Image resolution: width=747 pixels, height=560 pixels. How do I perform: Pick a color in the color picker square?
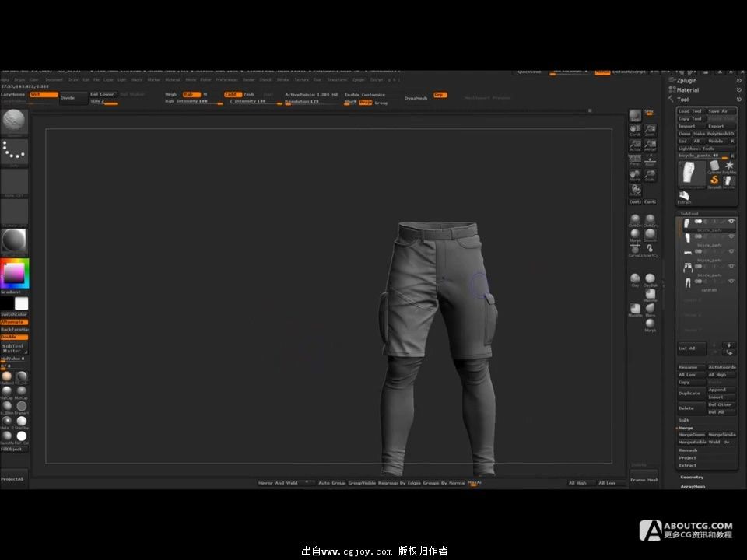click(14, 273)
